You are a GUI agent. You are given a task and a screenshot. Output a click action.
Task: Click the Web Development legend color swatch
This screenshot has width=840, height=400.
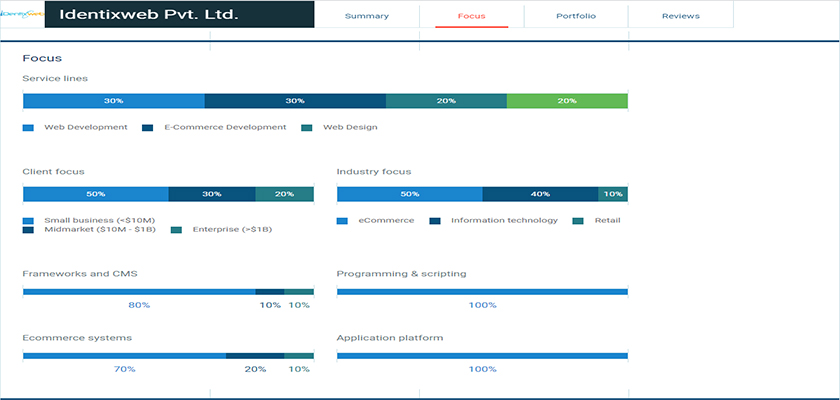[28, 127]
